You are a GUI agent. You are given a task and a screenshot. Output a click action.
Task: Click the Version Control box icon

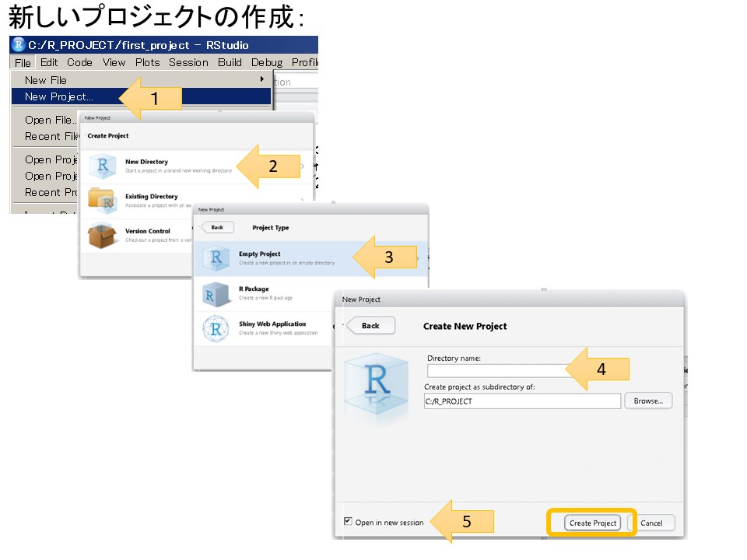(x=102, y=235)
